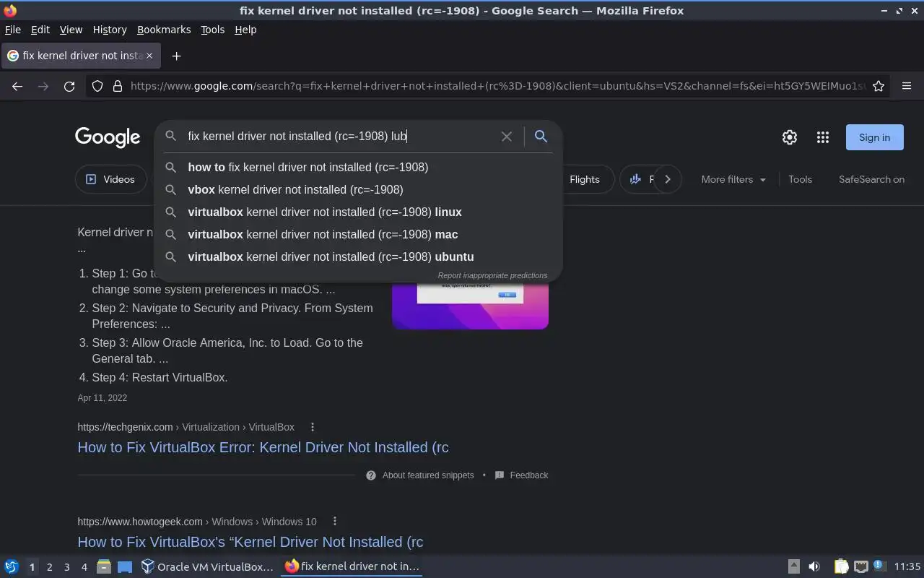
Task: Click the Sign in button
Action: 874,137
